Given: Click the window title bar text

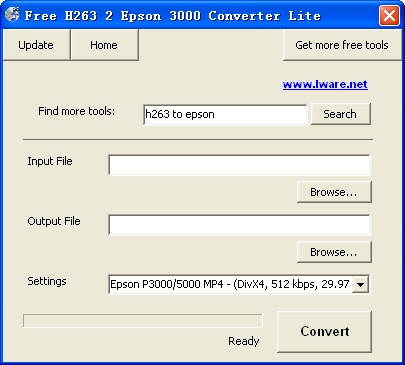Looking at the screenshot, I should coord(173,16).
